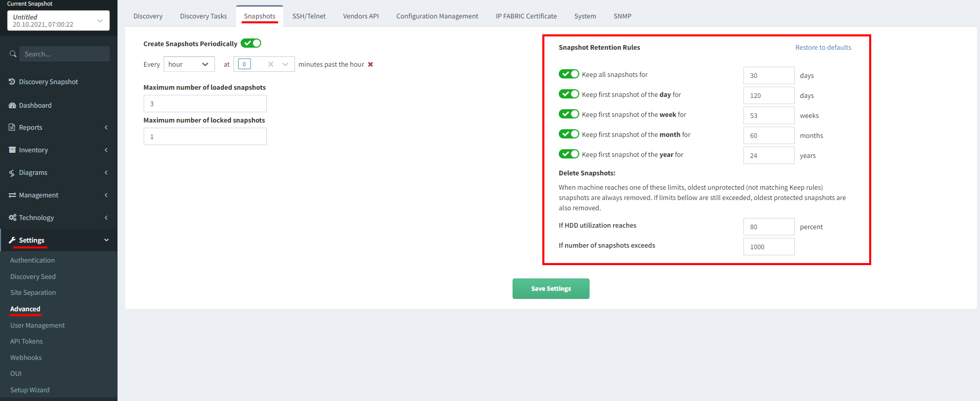Viewport: 980px width, 401px height.
Task: Click Maximum number of locked snapshots field
Action: coord(205,136)
